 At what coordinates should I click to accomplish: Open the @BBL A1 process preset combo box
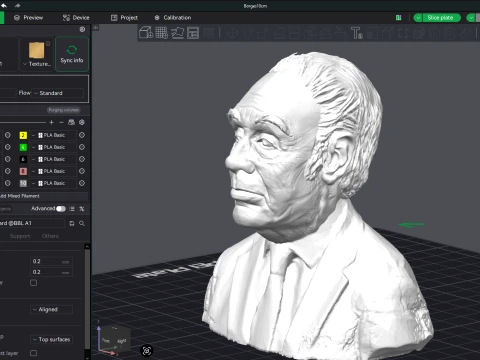coord(32,223)
